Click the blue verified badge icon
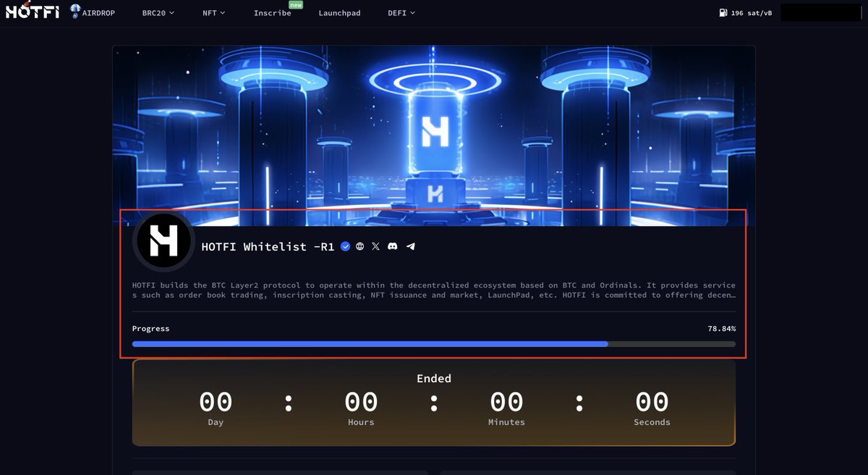This screenshot has height=475, width=868. coord(345,246)
